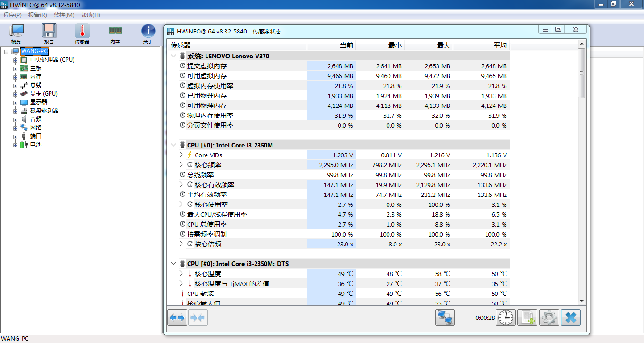Open sensor settings gear button
The image size is (644, 343).
tap(549, 318)
